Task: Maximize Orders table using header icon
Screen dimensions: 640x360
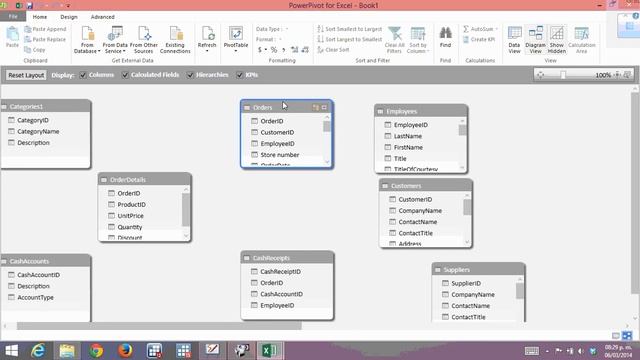Action: click(324, 107)
